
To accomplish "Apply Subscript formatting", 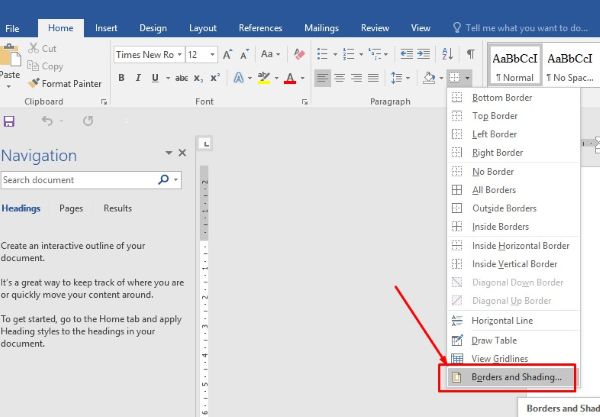I will [x=198, y=78].
